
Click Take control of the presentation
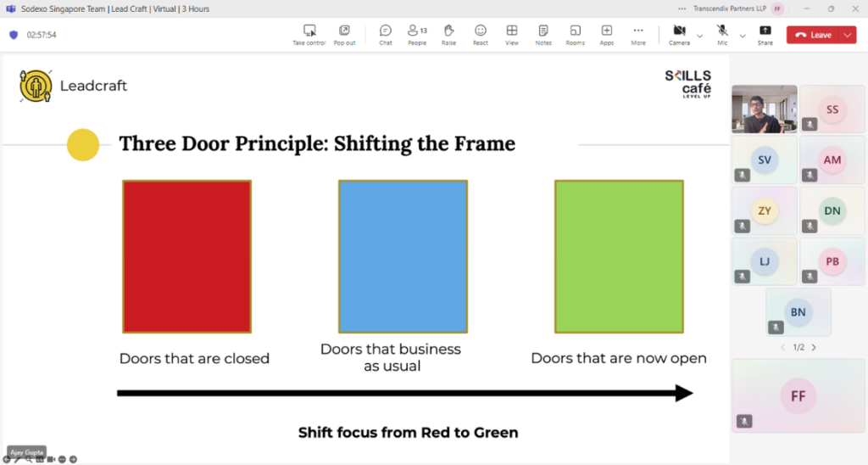[x=309, y=34]
